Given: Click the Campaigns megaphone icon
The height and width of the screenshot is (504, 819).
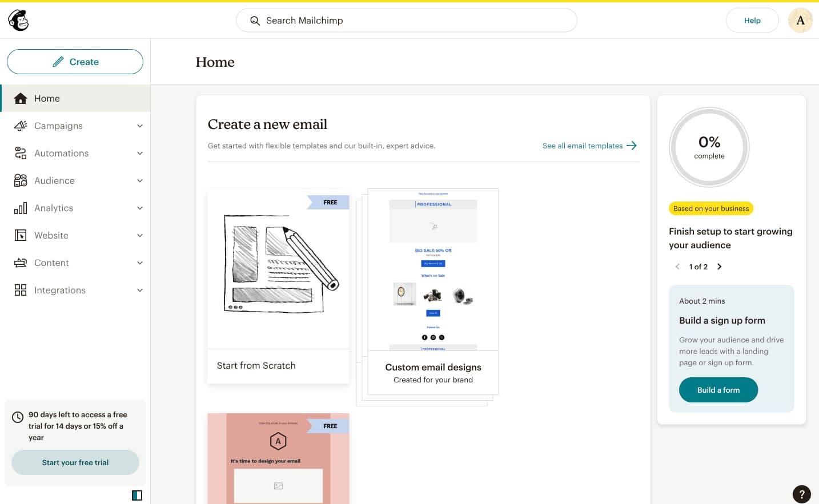Looking at the screenshot, I should tap(21, 126).
